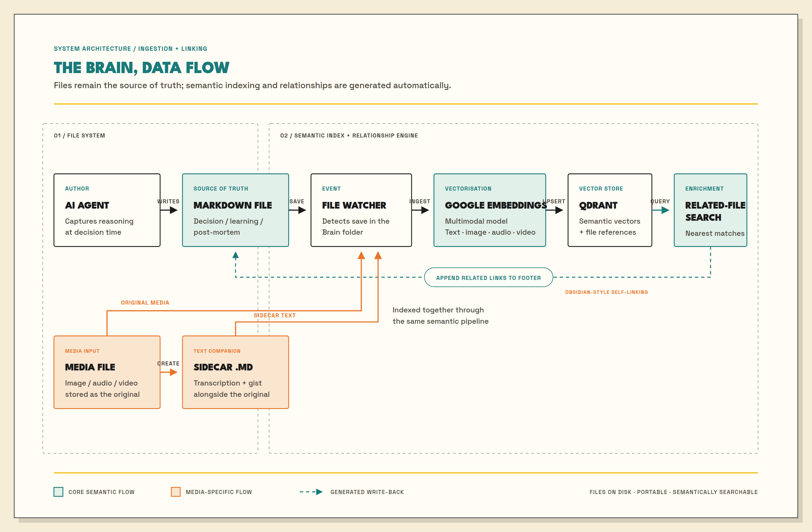The image size is (812, 532).
Task: Click the System Architecture / Ingestion + Linking header
Action: point(130,48)
